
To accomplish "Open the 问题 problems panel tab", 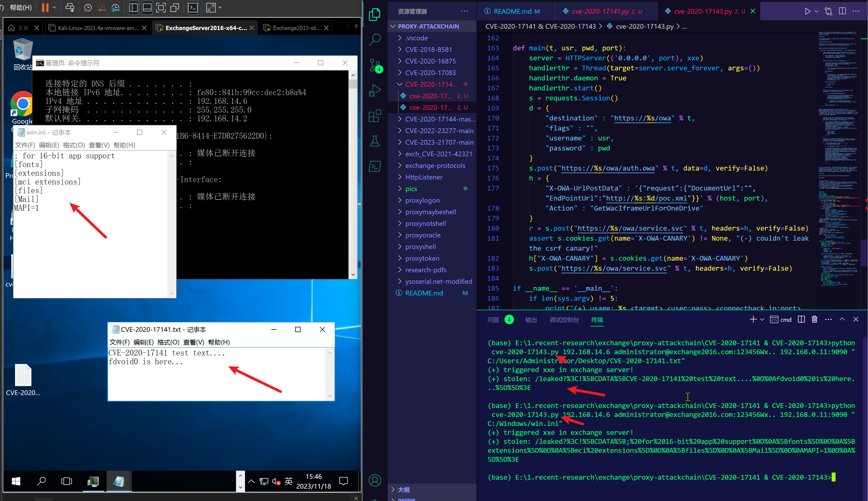I will coord(493,320).
